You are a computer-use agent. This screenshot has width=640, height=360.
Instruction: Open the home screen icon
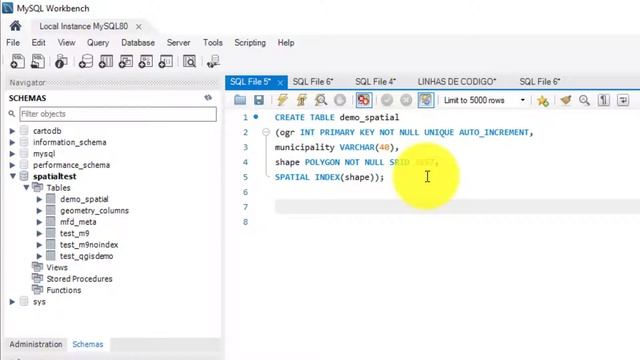pyautogui.click(x=16, y=26)
